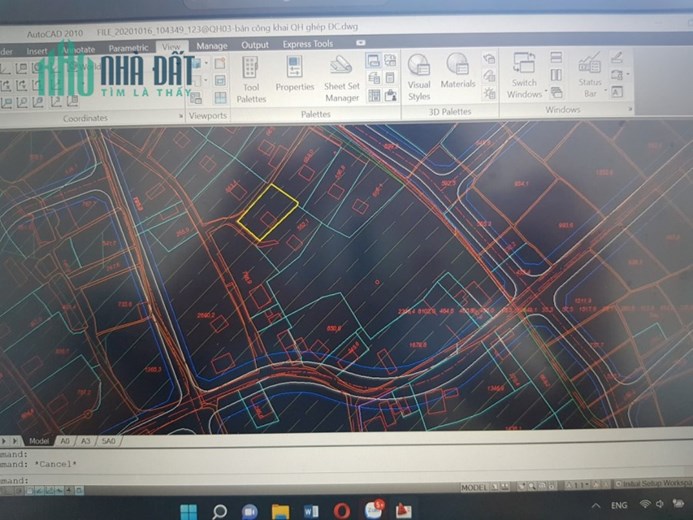Expand the Coordinates panel arrow
Image resolution: width=693 pixels, height=520 pixels.
pos(181,116)
